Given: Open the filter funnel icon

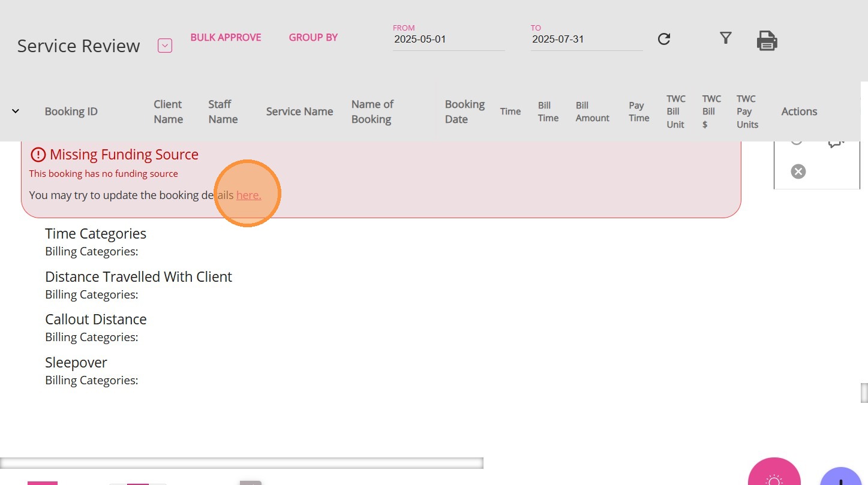Looking at the screenshot, I should (726, 38).
